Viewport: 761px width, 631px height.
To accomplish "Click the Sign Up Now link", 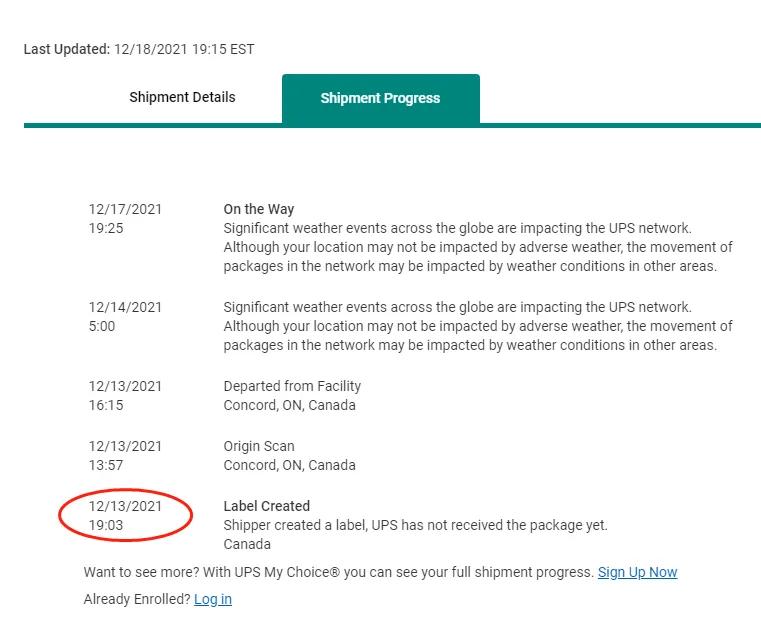I will 637,572.
